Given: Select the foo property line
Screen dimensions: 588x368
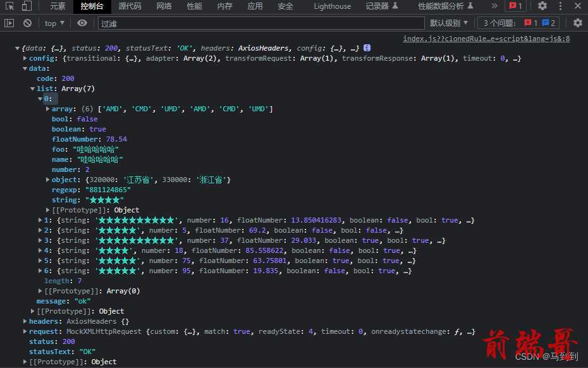Looking at the screenshot, I should (x=85, y=149).
